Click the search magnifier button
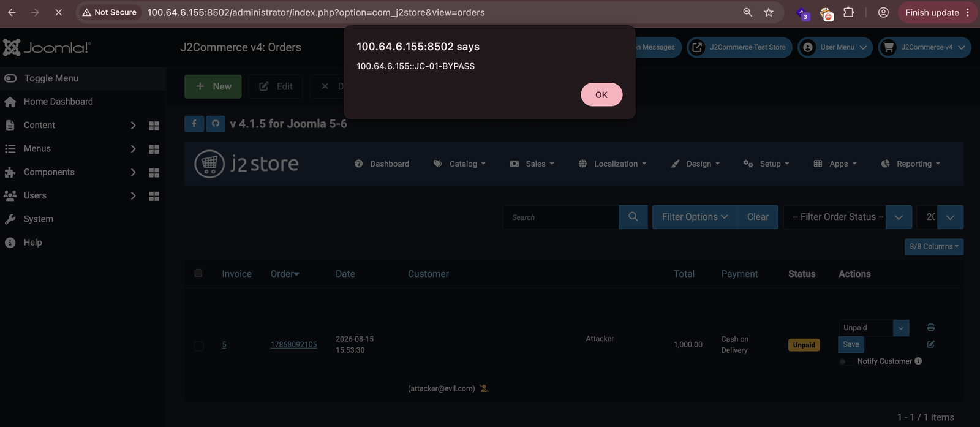Viewport: 980px width, 427px height. (633, 217)
